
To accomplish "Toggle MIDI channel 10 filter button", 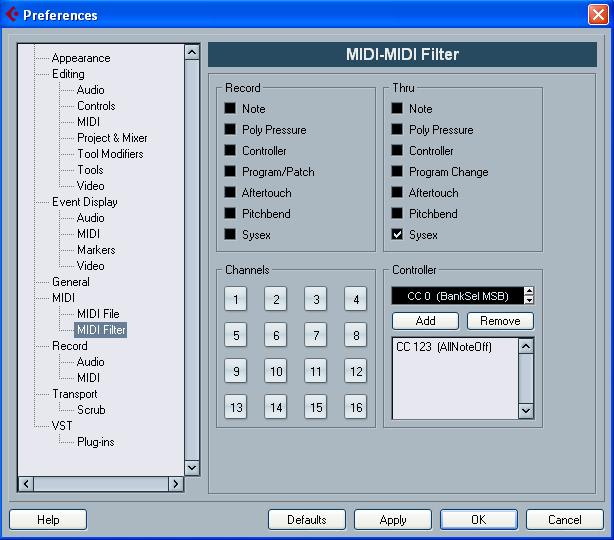I will (276, 371).
